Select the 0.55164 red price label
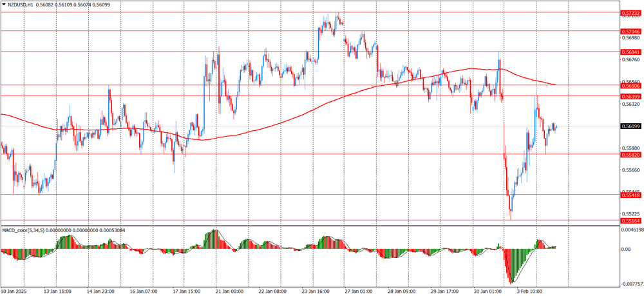Viewport: 644px width, 296px height. pos(630,221)
